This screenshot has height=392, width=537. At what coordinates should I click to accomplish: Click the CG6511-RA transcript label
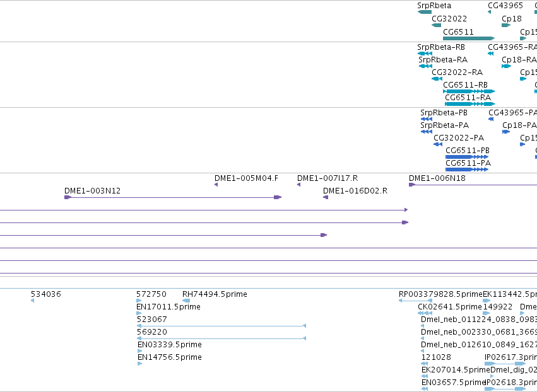pos(468,98)
